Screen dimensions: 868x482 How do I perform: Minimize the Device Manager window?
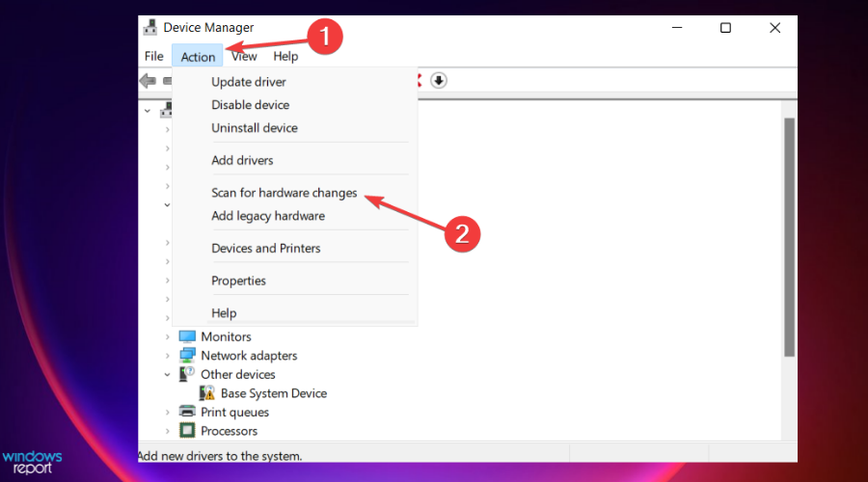[676, 28]
